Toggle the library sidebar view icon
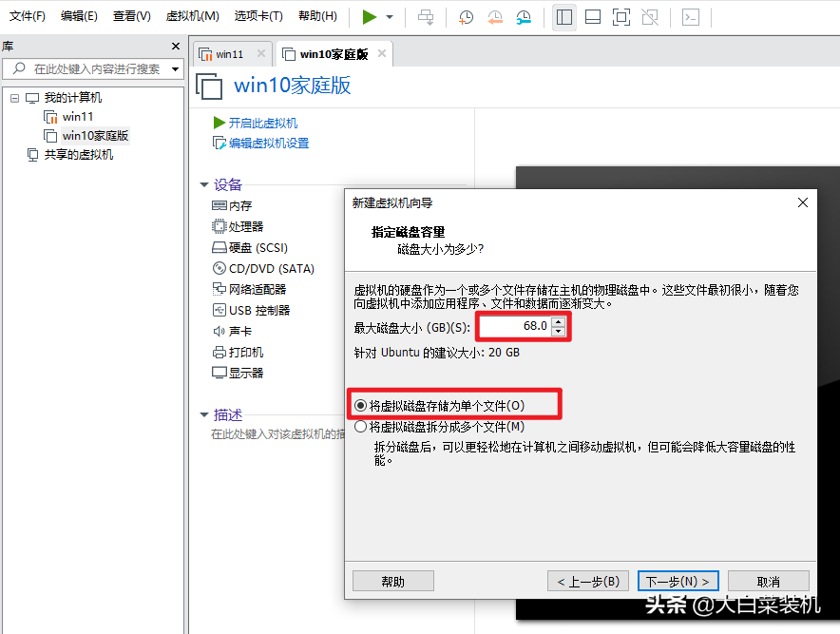This screenshot has width=840, height=634. point(564,17)
